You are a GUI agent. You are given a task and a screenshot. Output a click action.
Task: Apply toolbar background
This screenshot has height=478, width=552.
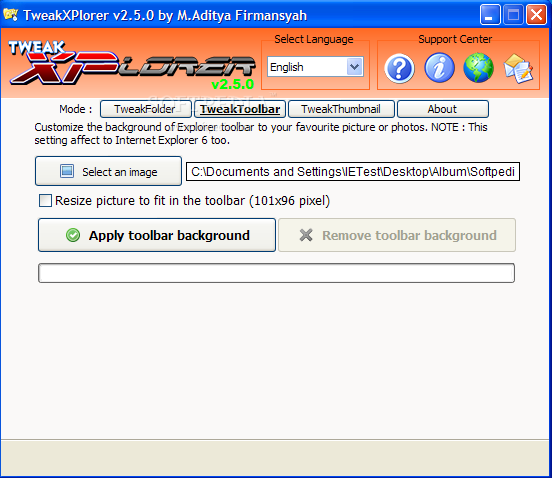[157, 235]
